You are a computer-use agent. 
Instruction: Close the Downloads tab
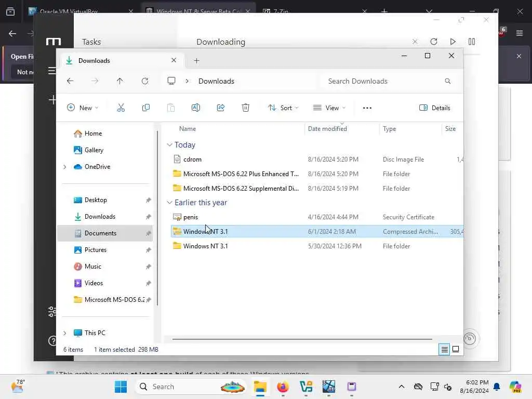tap(174, 60)
